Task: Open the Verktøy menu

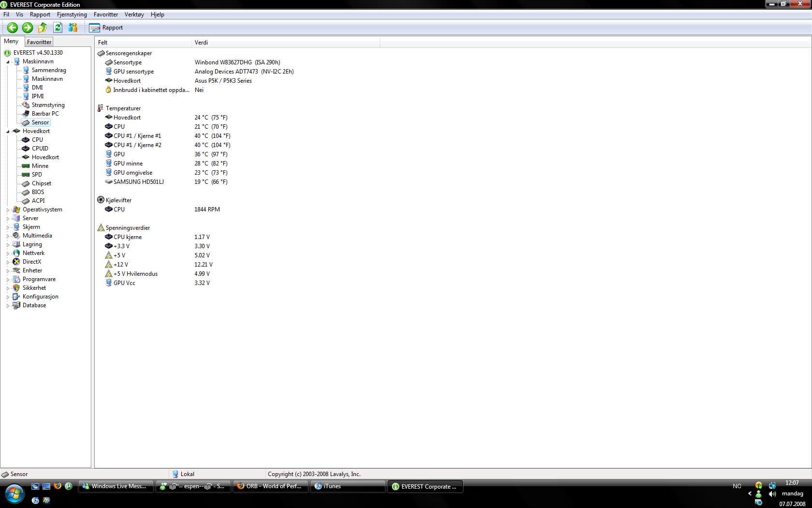Action: 134,15
